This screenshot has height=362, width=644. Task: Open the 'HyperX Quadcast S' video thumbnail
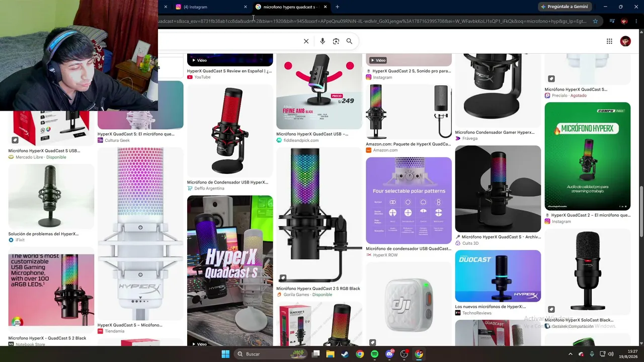230,271
